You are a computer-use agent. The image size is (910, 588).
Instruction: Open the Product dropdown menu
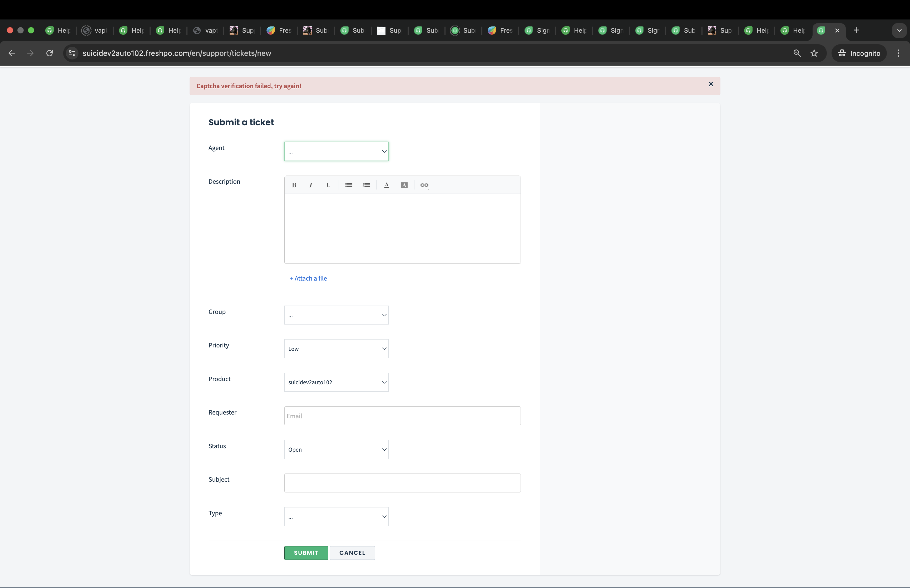(336, 382)
